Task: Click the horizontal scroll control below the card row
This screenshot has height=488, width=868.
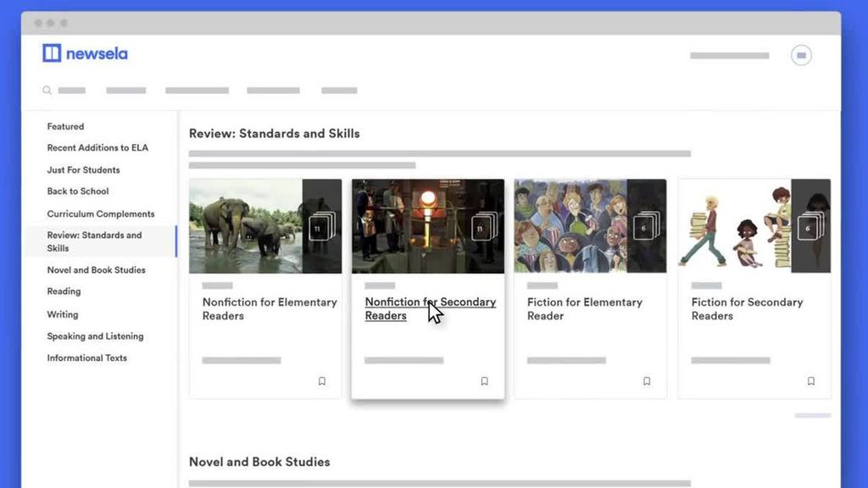Action: pos(811,415)
